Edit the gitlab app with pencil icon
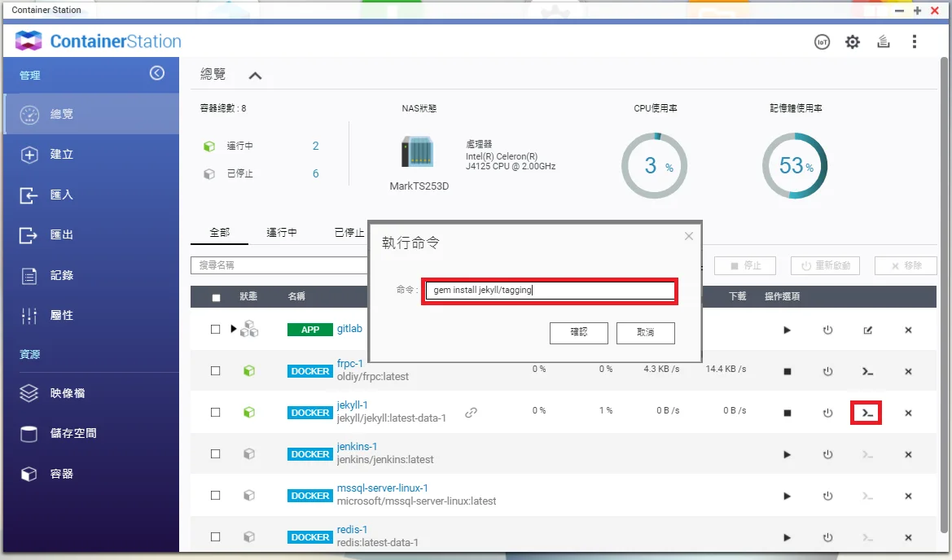The width and height of the screenshot is (952, 560). click(x=867, y=330)
